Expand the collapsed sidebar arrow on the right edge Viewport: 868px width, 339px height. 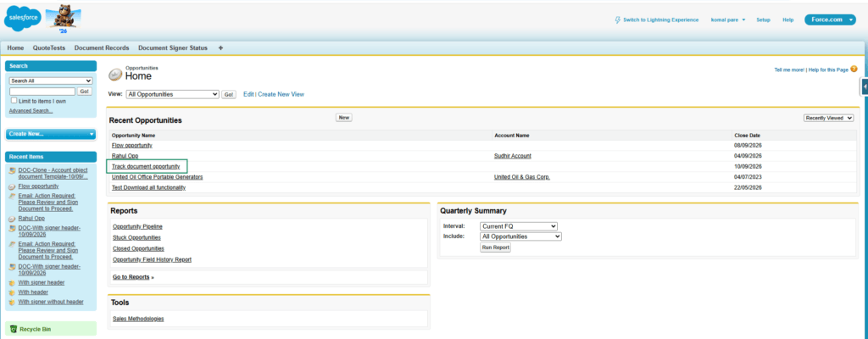tap(864, 86)
